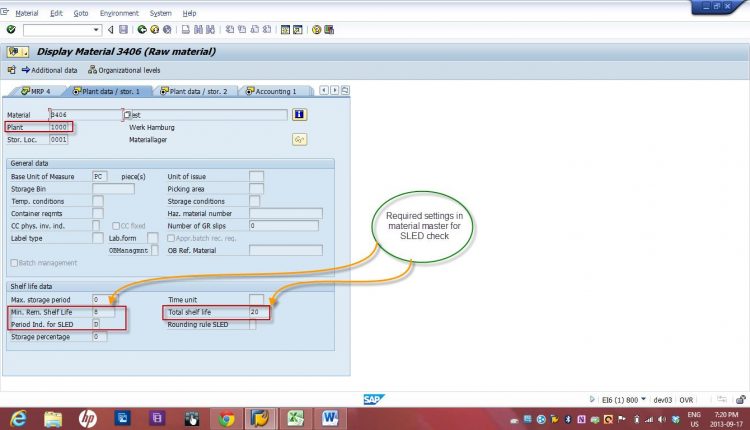Viewport: 750px width, 430px height.
Task: Click the blue information icon beside material description
Action: [299, 114]
